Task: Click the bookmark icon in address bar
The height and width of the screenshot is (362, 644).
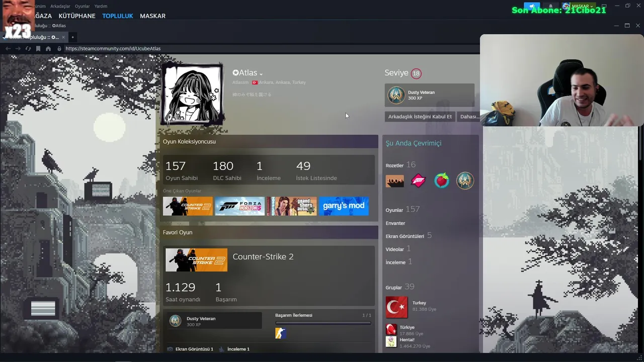Action: point(38,49)
